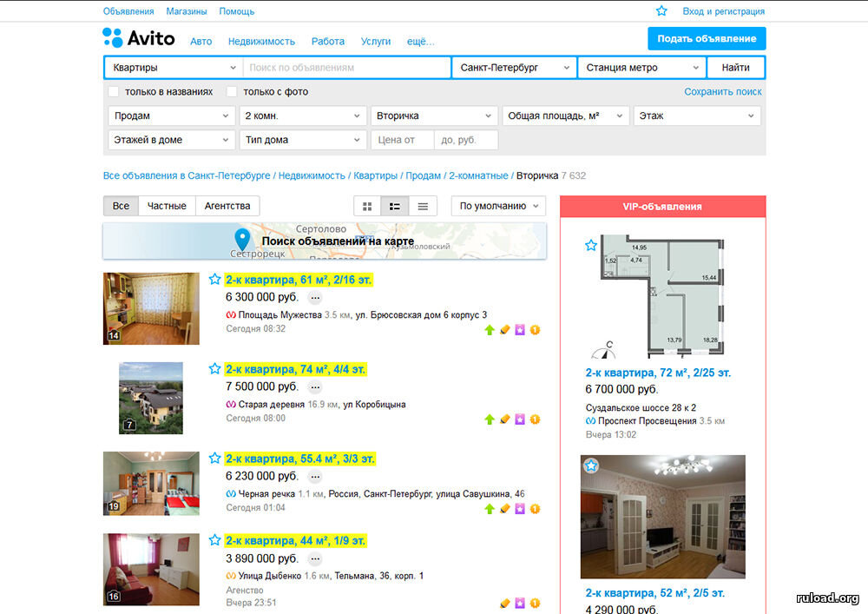Open VIP floor plan image, 72 m²

pos(663,296)
